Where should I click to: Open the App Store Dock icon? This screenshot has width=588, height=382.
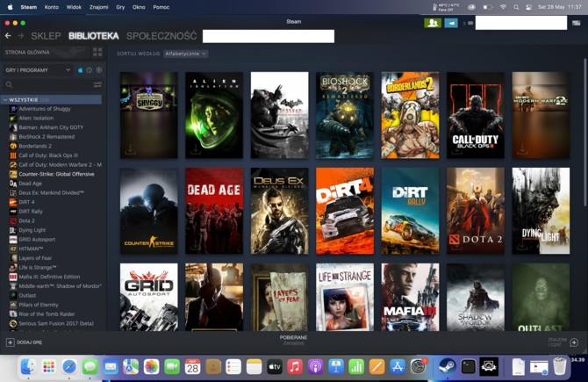point(398,366)
